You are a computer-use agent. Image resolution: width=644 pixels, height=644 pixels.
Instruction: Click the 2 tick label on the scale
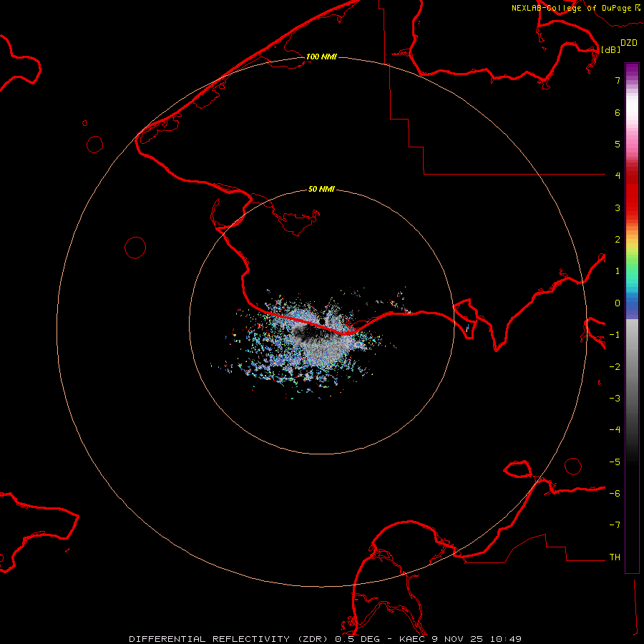coord(618,240)
